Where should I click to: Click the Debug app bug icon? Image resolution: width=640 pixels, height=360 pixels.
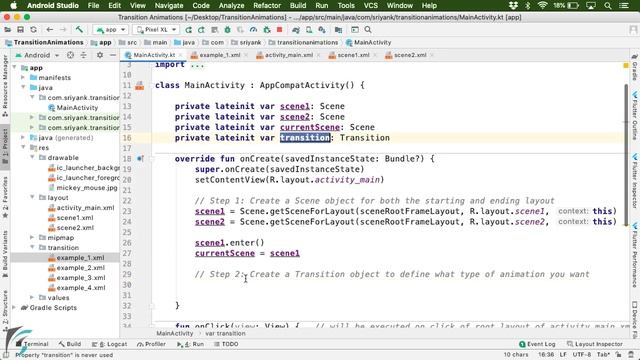click(227, 30)
